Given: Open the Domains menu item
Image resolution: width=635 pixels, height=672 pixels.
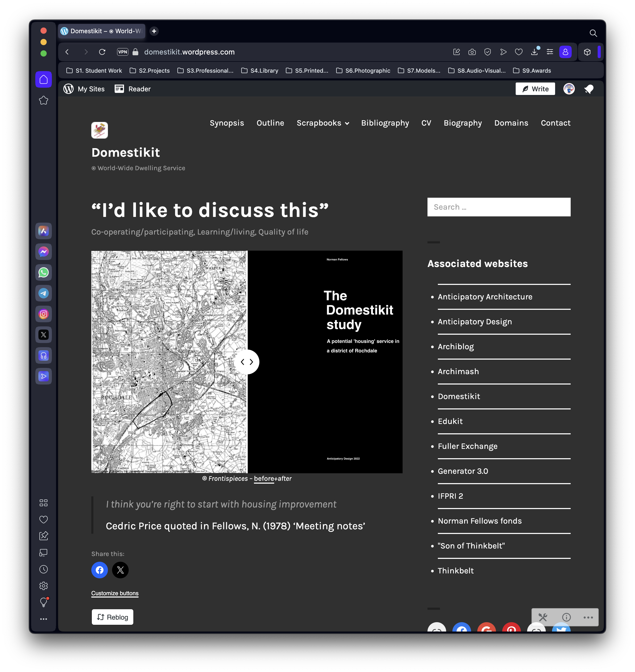Looking at the screenshot, I should click(511, 123).
